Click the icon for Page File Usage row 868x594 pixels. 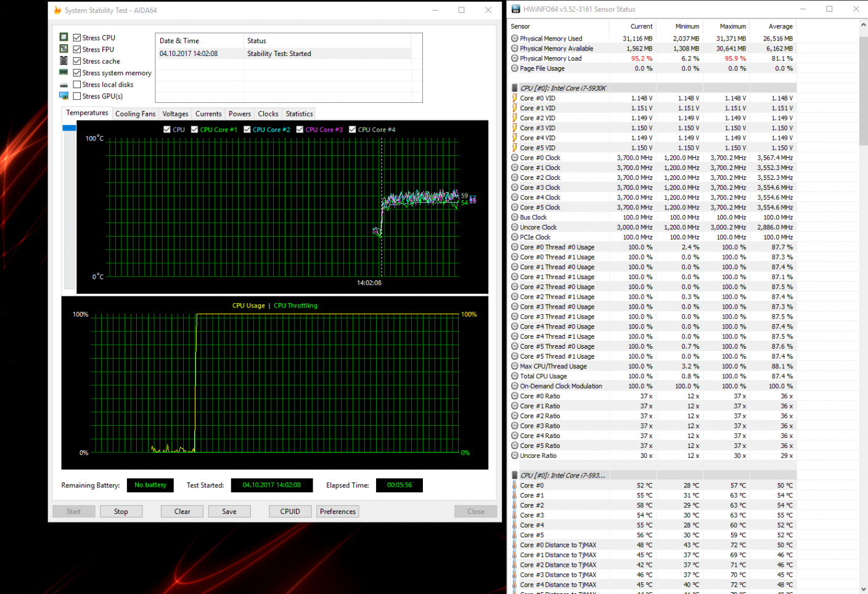click(x=515, y=68)
